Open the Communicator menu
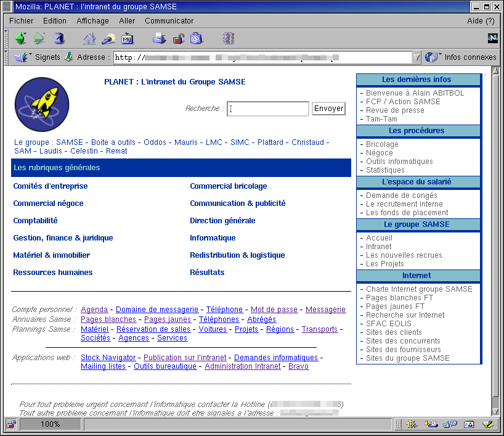The width and height of the screenshot is (504, 436). point(169,21)
